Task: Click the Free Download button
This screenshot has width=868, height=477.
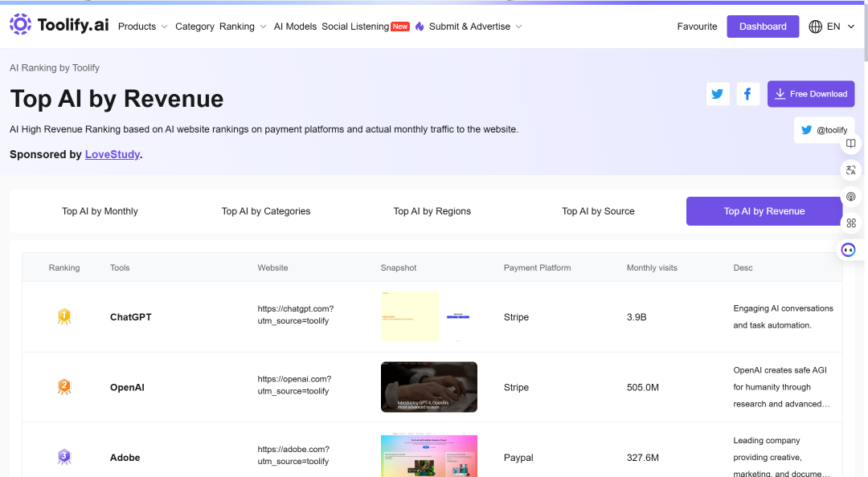Action: coord(810,94)
